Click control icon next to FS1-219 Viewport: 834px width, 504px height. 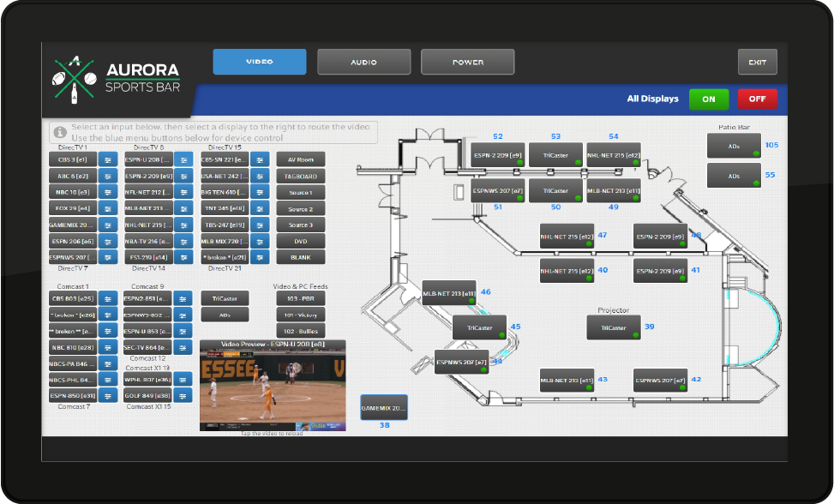click(x=183, y=257)
